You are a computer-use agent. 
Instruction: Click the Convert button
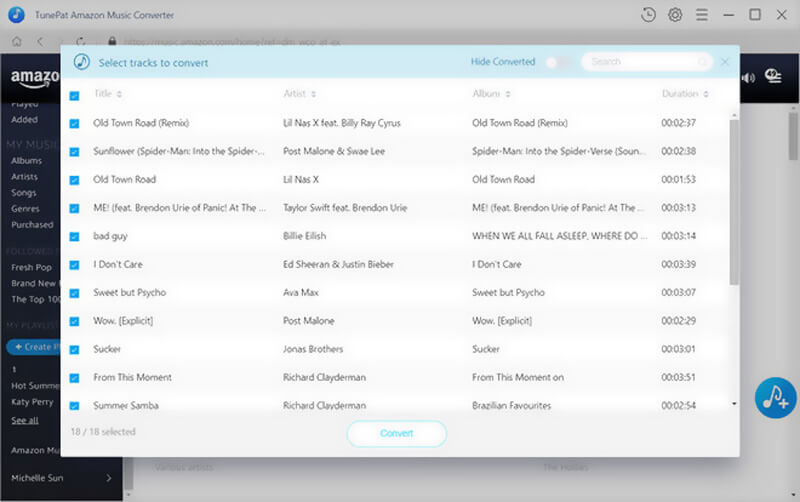point(396,433)
